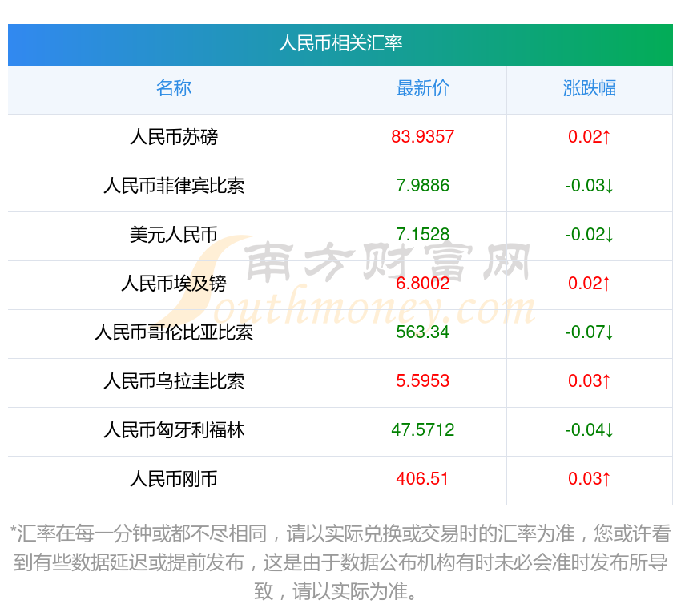The height and width of the screenshot is (616, 681).
Task: Click 0.02↑ change for 人民币苏磅
Action: [x=590, y=137]
